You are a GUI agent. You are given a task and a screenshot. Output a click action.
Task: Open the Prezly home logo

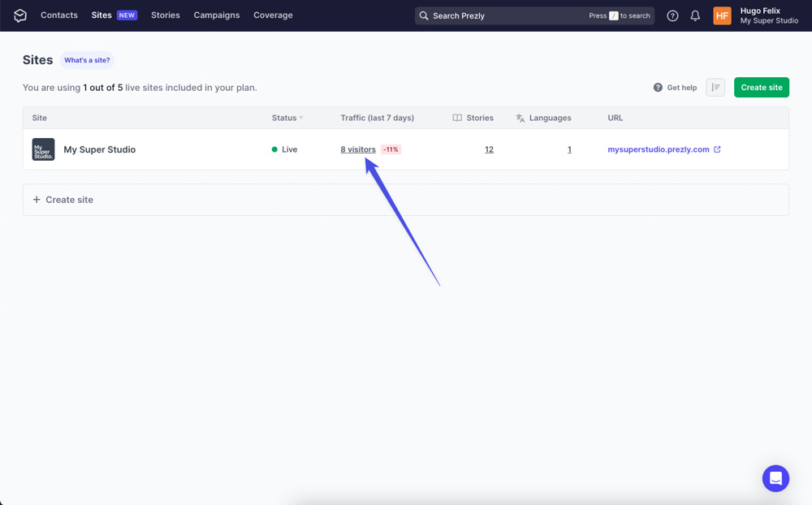19,15
